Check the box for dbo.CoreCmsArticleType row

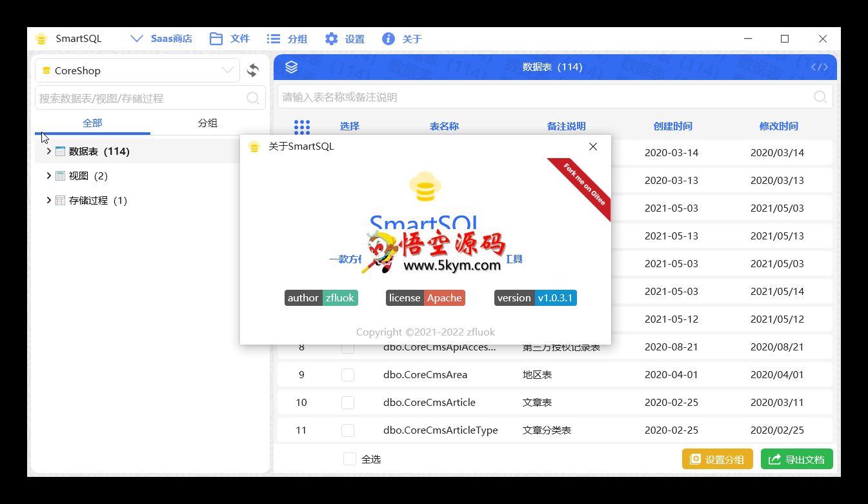pos(348,430)
